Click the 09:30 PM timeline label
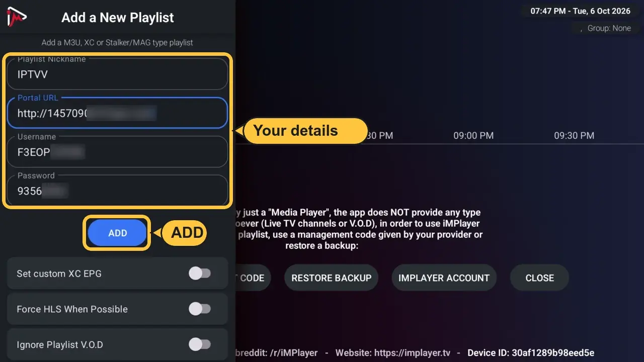644x362 pixels. point(574,136)
